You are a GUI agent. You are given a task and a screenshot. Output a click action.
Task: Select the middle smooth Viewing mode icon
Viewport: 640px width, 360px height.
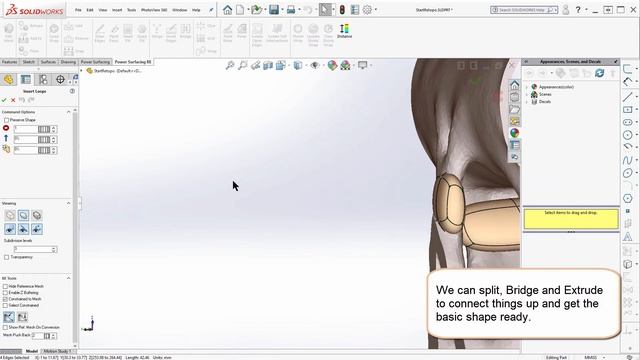click(x=23, y=215)
